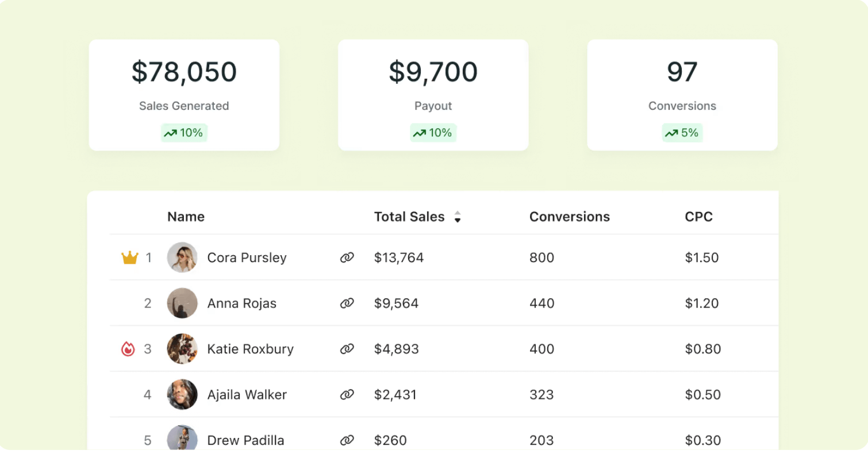The width and height of the screenshot is (868, 454).
Task: Click the CPC column header
Action: [698, 217]
